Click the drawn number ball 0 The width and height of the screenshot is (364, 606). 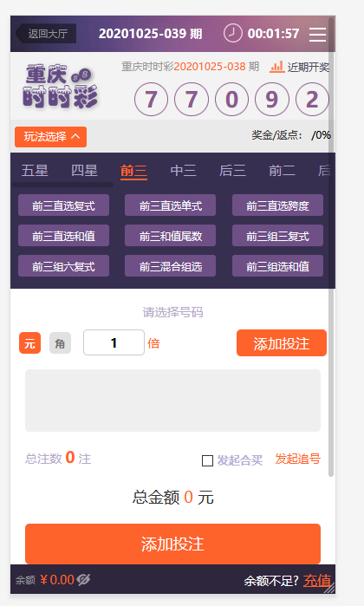tap(231, 100)
